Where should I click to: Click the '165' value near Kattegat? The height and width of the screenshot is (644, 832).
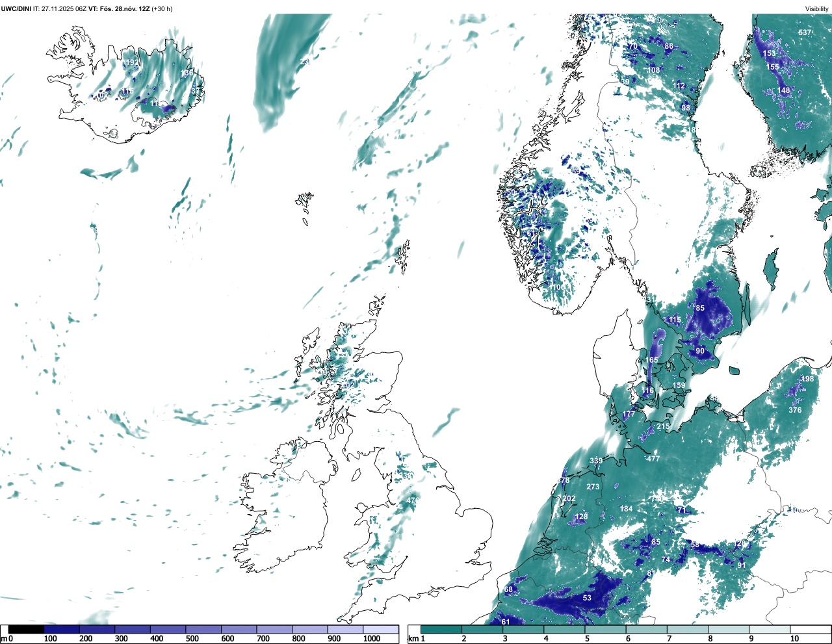tap(651, 360)
